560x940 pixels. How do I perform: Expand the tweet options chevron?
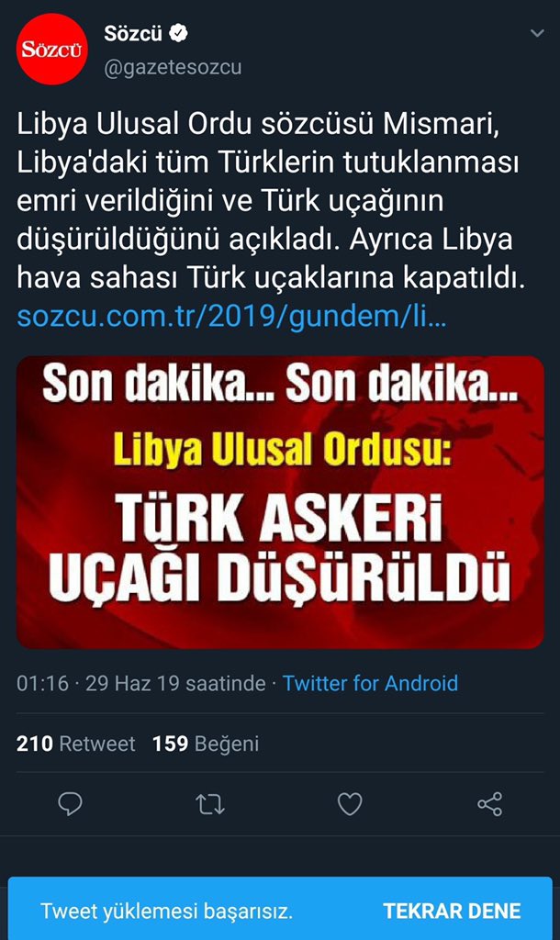[537, 34]
